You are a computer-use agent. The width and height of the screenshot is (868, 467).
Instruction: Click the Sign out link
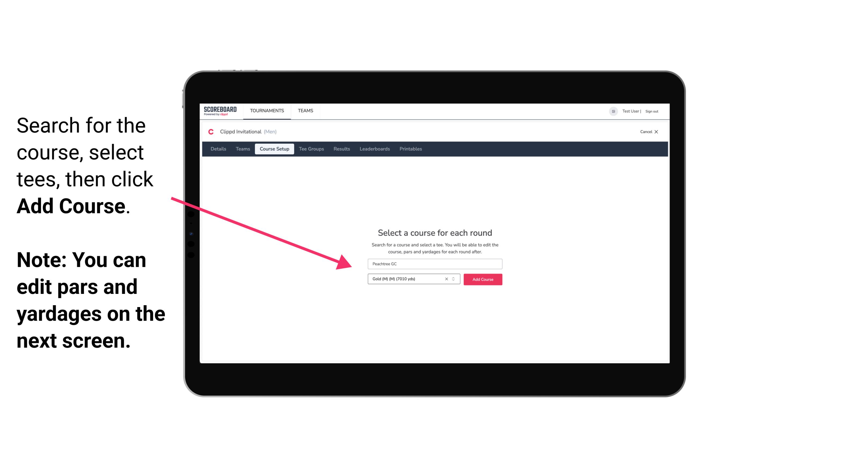(650, 111)
